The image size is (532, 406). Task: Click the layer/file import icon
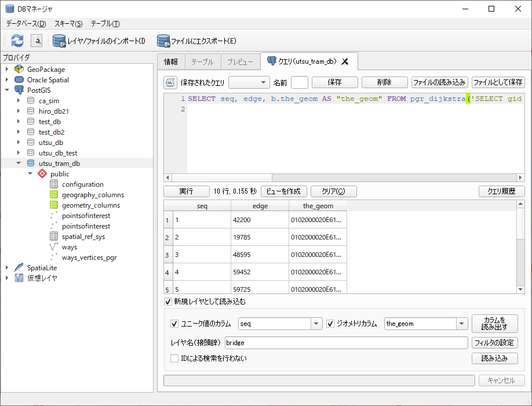point(59,41)
